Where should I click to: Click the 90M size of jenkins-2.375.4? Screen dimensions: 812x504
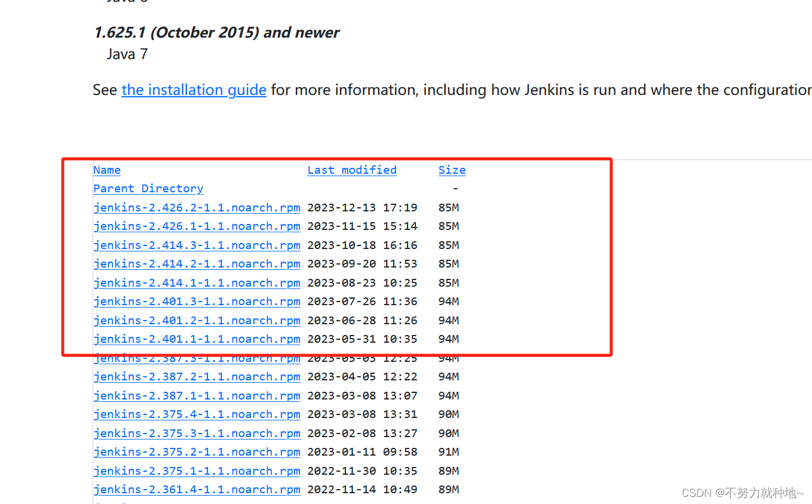click(449, 414)
